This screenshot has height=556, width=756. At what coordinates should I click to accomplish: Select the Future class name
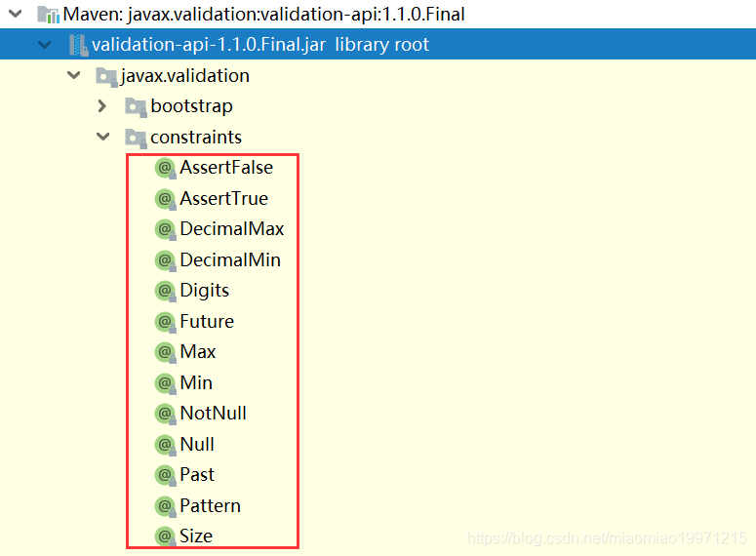coord(207,321)
